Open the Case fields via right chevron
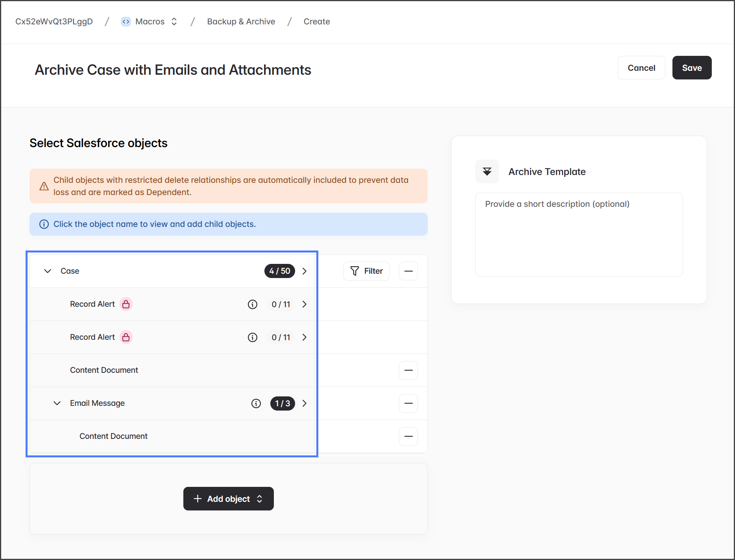 [304, 271]
